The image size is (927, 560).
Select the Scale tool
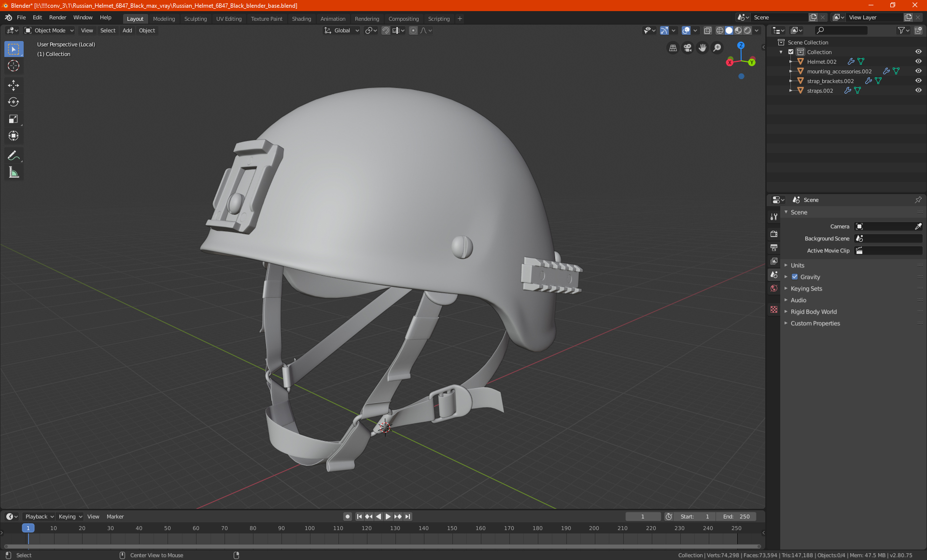pyautogui.click(x=14, y=119)
